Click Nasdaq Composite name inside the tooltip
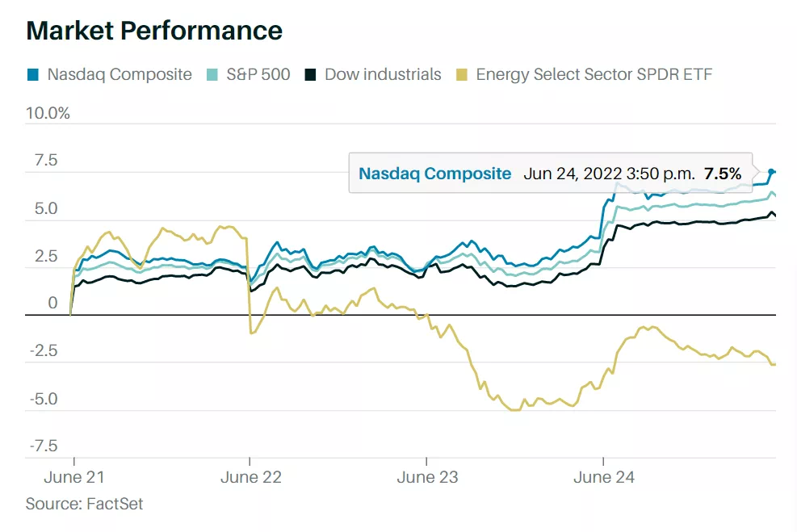Viewport: 797px width, 532px height. point(434,174)
